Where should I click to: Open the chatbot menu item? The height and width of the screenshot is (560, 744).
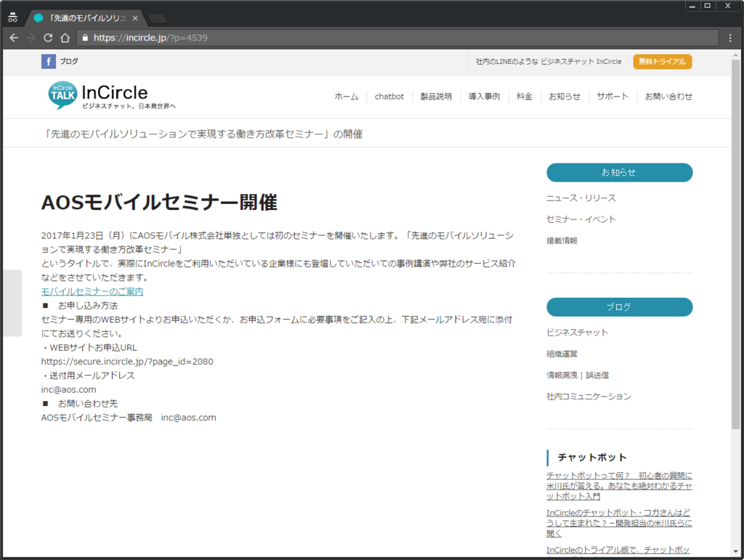[389, 97]
